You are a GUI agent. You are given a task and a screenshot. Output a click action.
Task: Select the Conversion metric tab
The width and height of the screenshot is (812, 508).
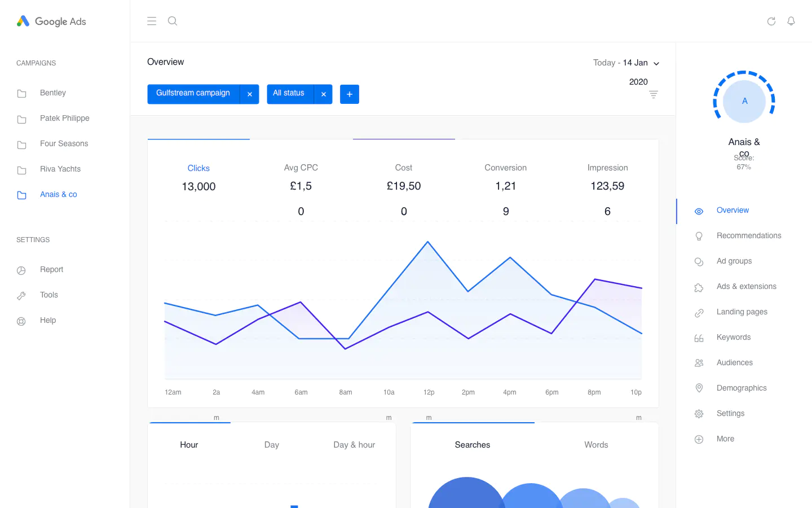tap(506, 168)
